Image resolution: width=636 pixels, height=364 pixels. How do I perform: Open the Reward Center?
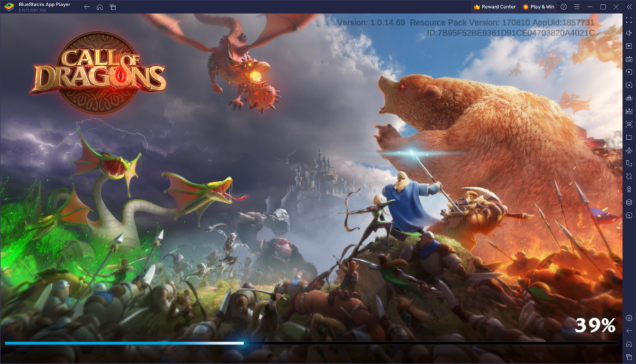[494, 7]
